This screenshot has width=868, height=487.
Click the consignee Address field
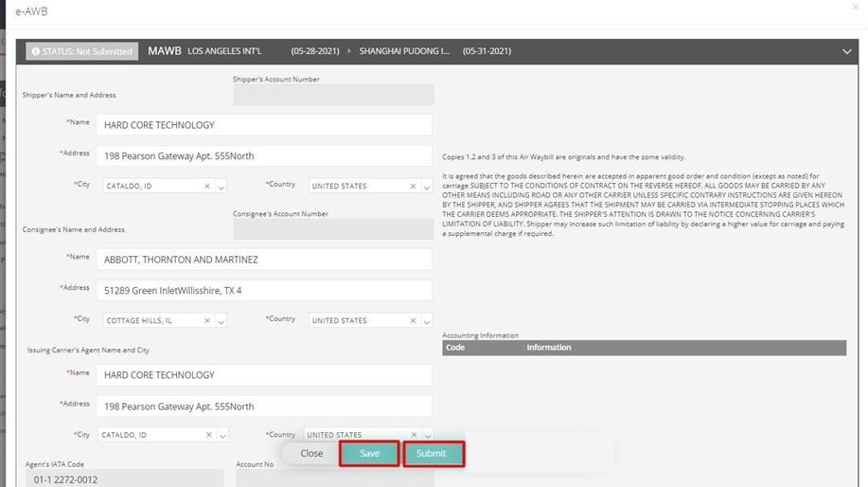point(264,291)
